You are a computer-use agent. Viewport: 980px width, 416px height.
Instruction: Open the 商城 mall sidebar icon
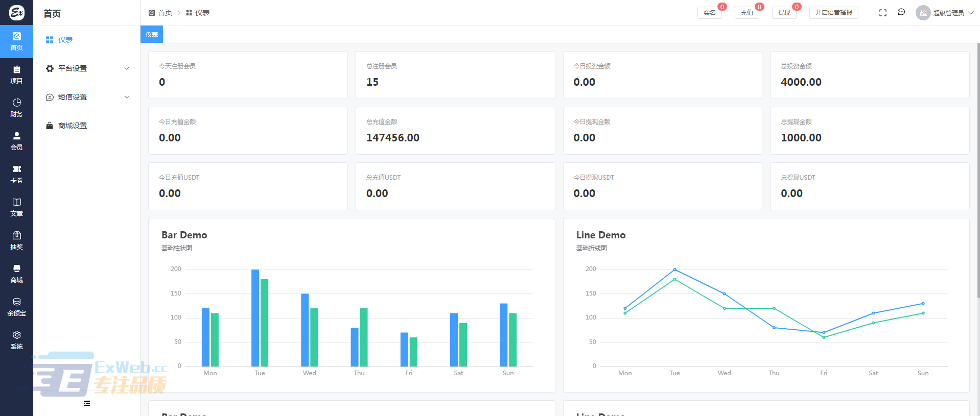pyautogui.click(x=16, y=274)
